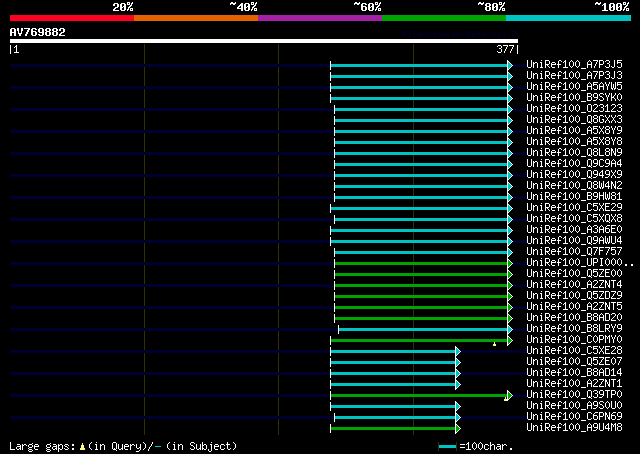This screenshot has height=454, width=640.
Task: Select the UniRef100_Q7F757 label
Action: [574, 251]
